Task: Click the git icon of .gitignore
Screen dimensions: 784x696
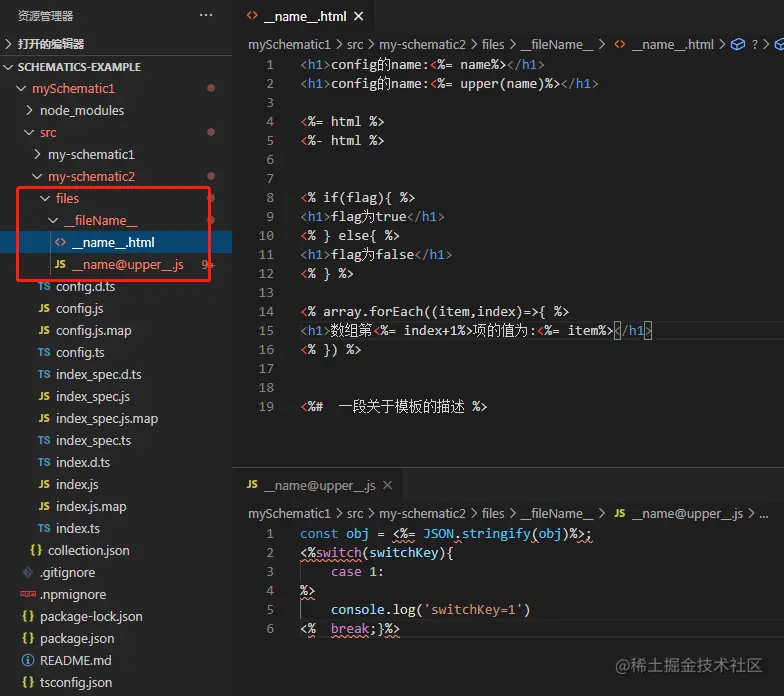Action: point(28,572)
